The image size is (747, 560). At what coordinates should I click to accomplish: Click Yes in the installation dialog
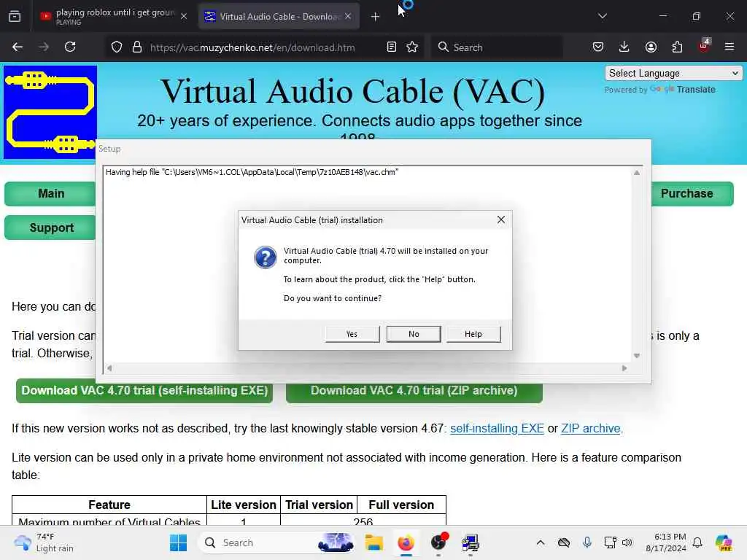352,334
